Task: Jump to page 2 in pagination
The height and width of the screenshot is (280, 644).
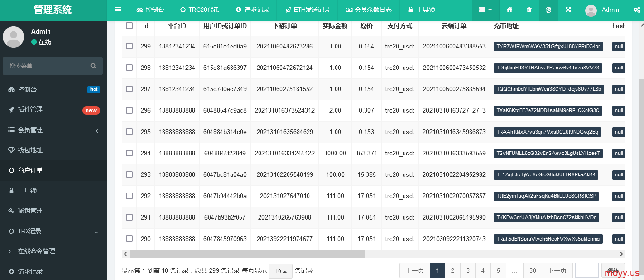Action: (452, 270)
